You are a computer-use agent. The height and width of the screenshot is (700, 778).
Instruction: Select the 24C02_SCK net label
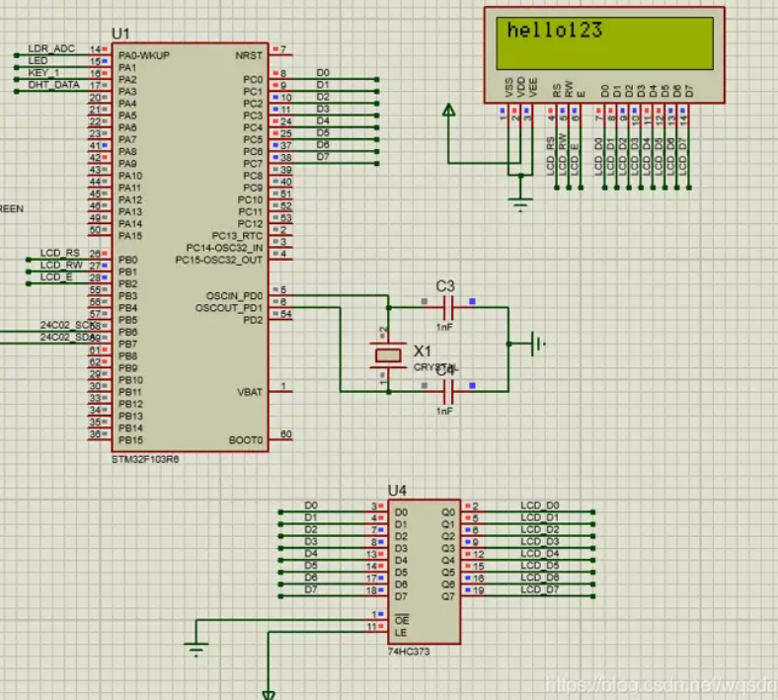pyautogui.click(x=67, y=325)
